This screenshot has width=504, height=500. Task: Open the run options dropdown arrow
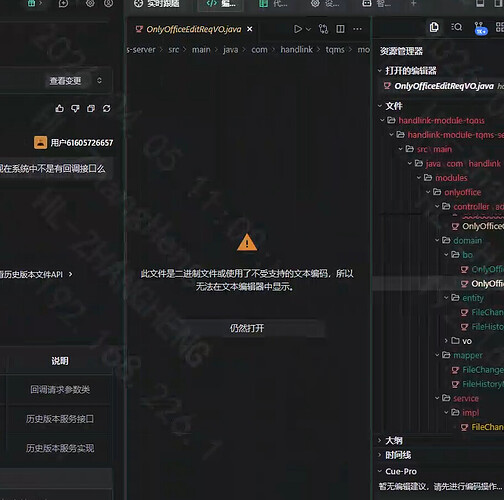click(308, 29)
